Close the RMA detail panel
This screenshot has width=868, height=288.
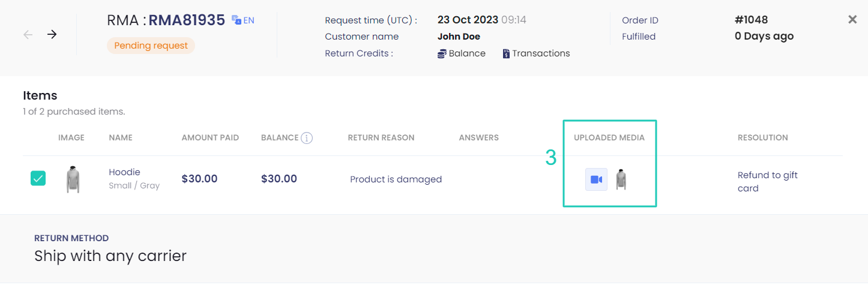click(852, 20)
